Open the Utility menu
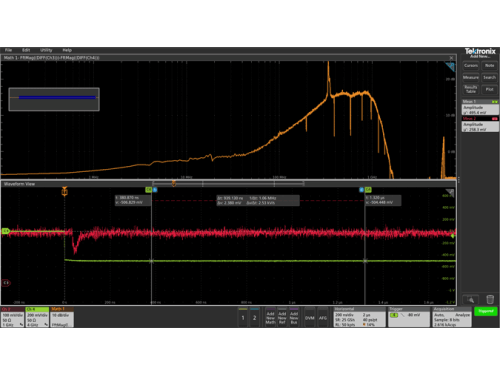Image resolution: width=500 pixels, height=375 pixels. pyautogui.click(x=46, y=50)
